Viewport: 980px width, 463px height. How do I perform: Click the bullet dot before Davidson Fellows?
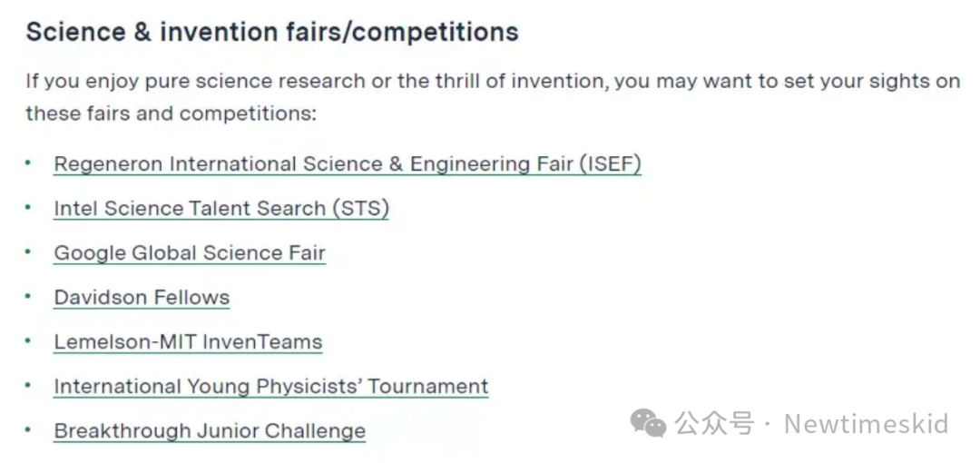click(28, 296)
